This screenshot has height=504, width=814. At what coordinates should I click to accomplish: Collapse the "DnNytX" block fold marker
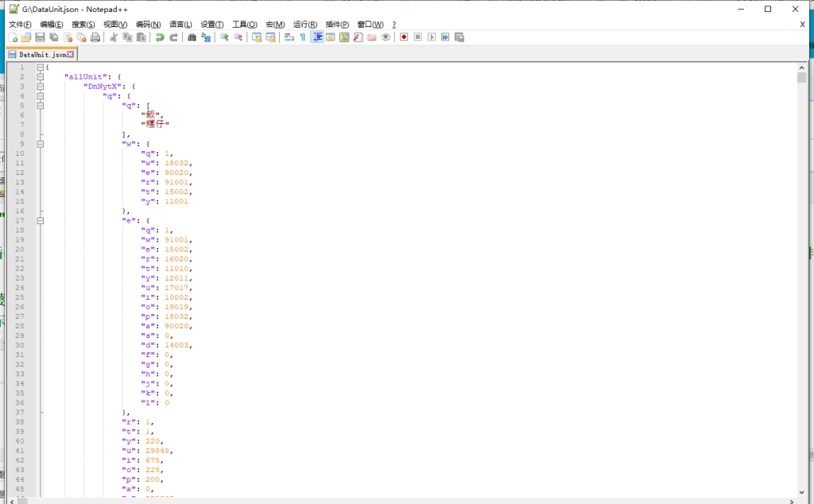[x=40, y=86]
